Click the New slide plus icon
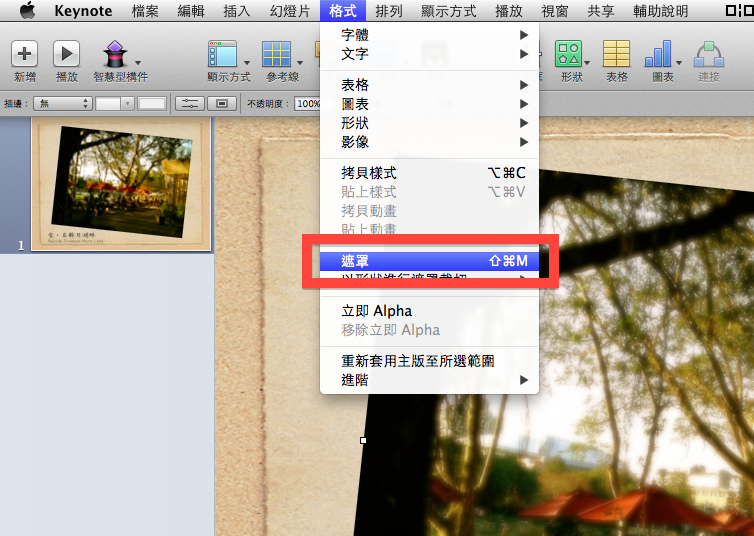This screenshot has width=754, height=536. [25, 53]
